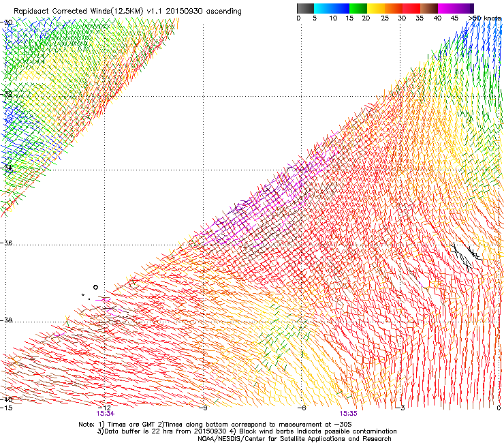Click the 15:34 pass time label

[105, 414]
